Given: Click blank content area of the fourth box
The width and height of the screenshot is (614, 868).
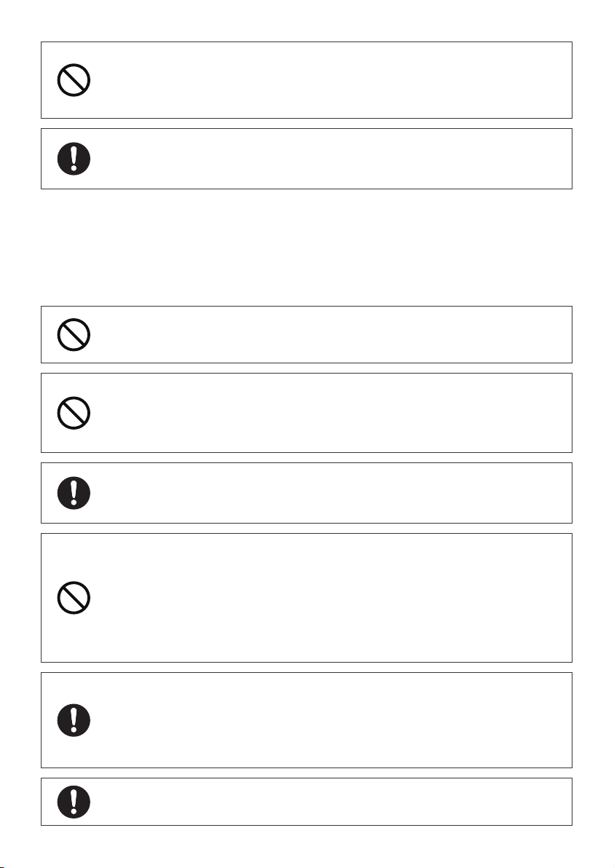Looking at the screenshot, I should [332, 413].
